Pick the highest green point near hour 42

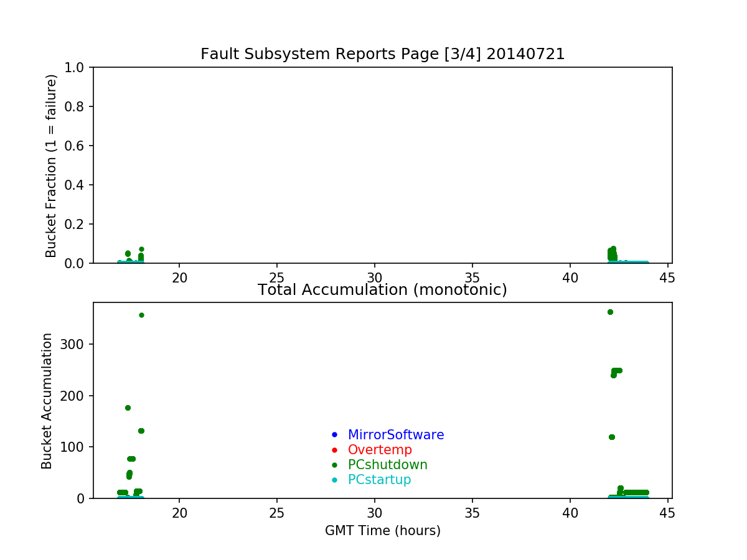click(610, 312)
